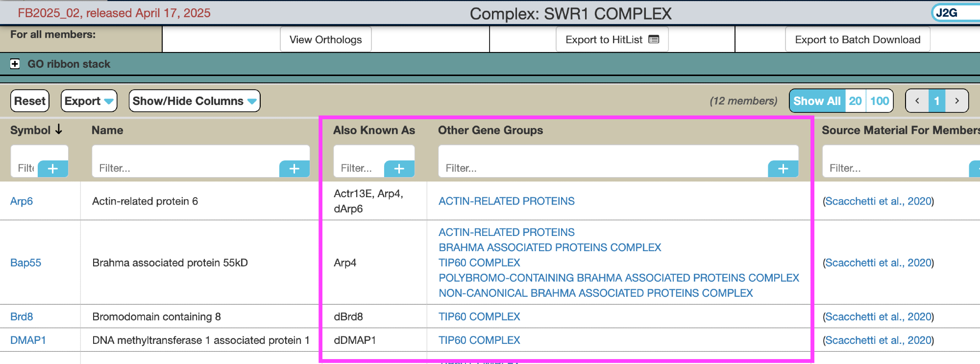The width and height of the screenshot is (980, 364).
Task: Click the plus icon in Symbol filter
Action: tap(52, 169)
